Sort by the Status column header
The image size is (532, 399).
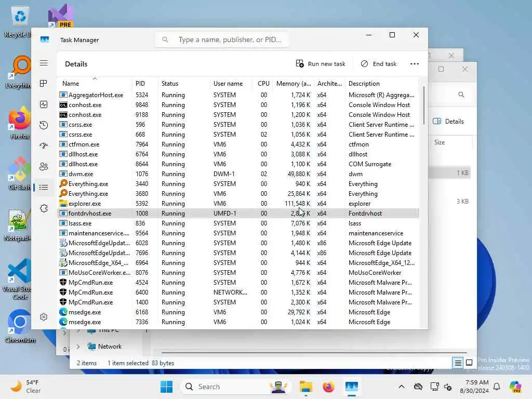(183, 84)
